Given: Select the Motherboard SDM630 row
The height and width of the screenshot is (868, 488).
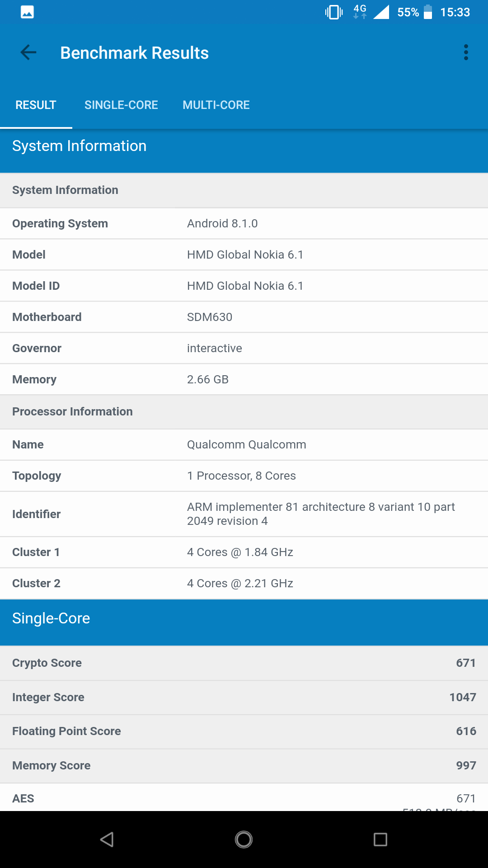Looking at the screenshot, I should 244,317.
